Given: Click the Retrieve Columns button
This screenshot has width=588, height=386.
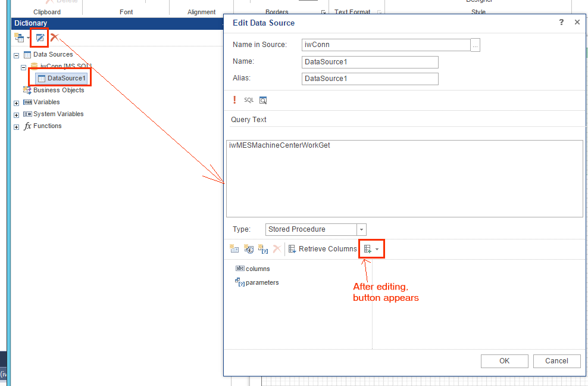Looking at the screenshot, I should click(322, 249).
